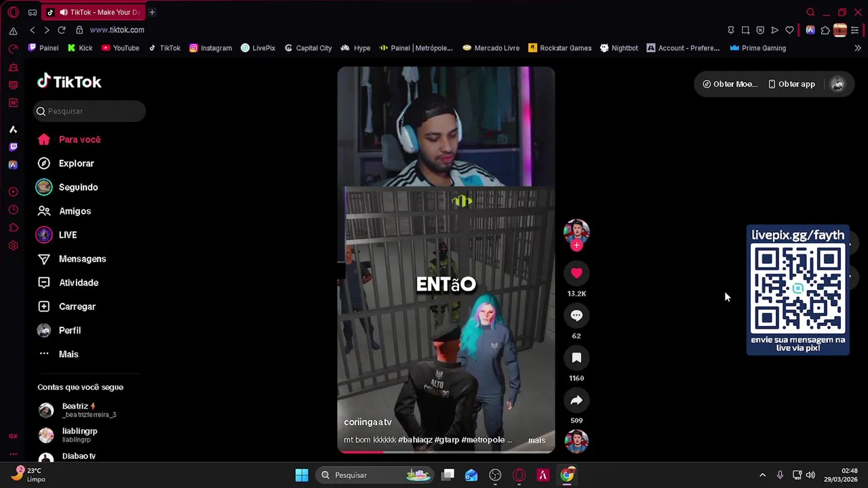Show hidden system tray icons
Viewport: 868px width, 488px height.
762,475
